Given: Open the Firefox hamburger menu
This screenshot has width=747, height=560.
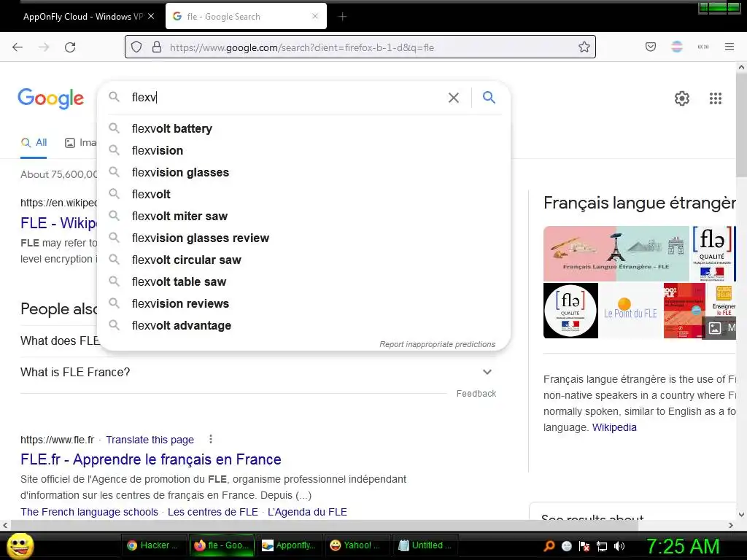Looking at the screenshot, I should tap(729, 47).
